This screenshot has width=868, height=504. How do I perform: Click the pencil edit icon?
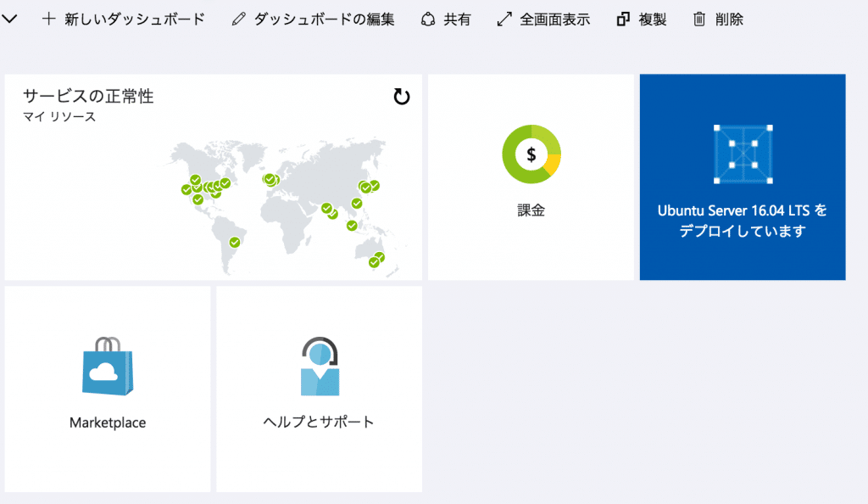pyautogui.click(x=238, y=20)
